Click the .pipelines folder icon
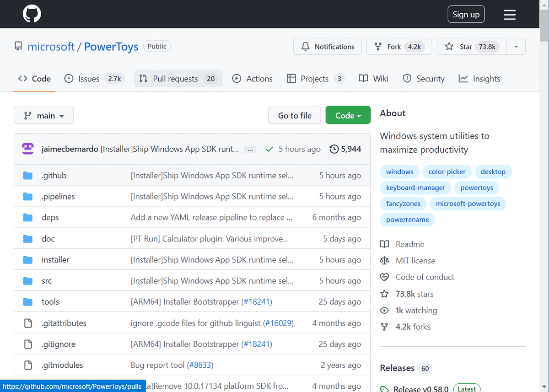 (x=28, y=196)
